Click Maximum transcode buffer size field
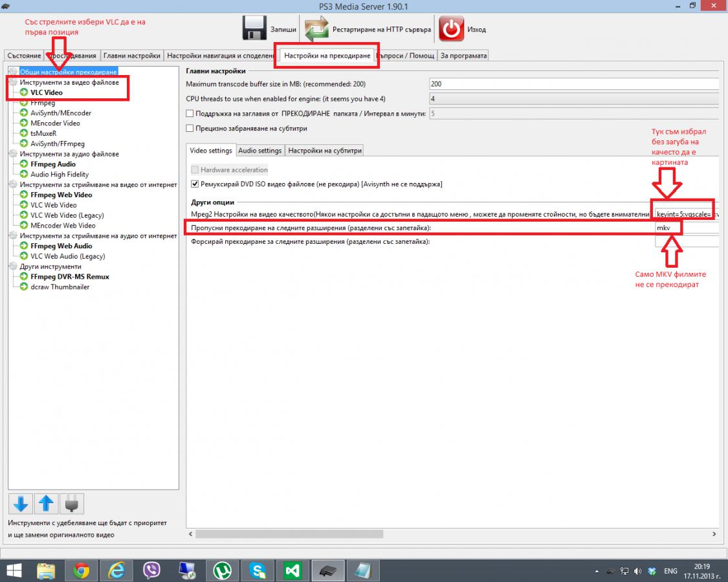Image resolution: width=728 pixels, height=582 pixels. click(574, 84)
